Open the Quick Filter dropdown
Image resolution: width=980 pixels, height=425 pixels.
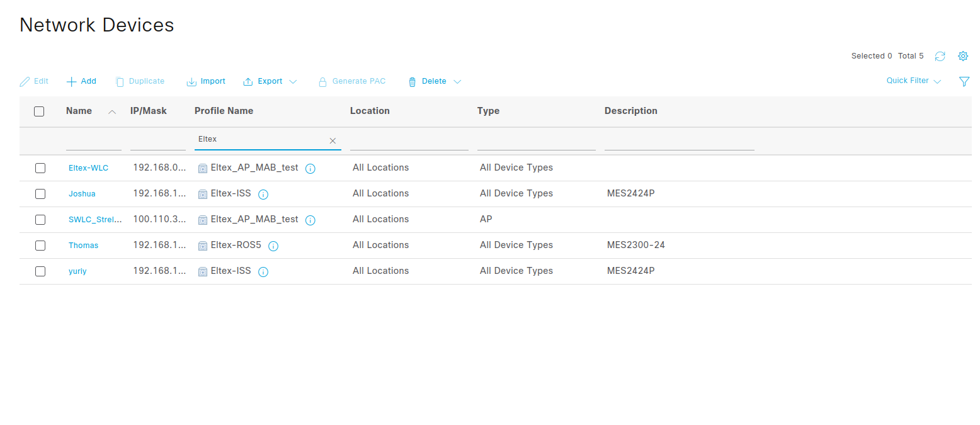point(913,81)
